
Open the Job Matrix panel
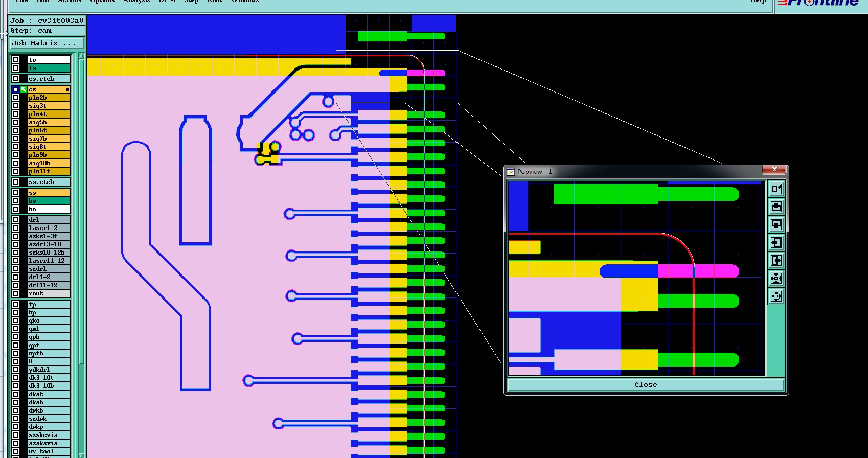pos(47,43)
